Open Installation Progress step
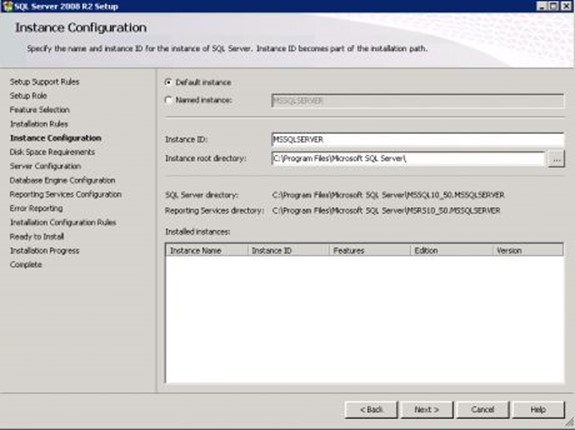The width and height of the screenshot is (575, 430). [x=44, y=251]
